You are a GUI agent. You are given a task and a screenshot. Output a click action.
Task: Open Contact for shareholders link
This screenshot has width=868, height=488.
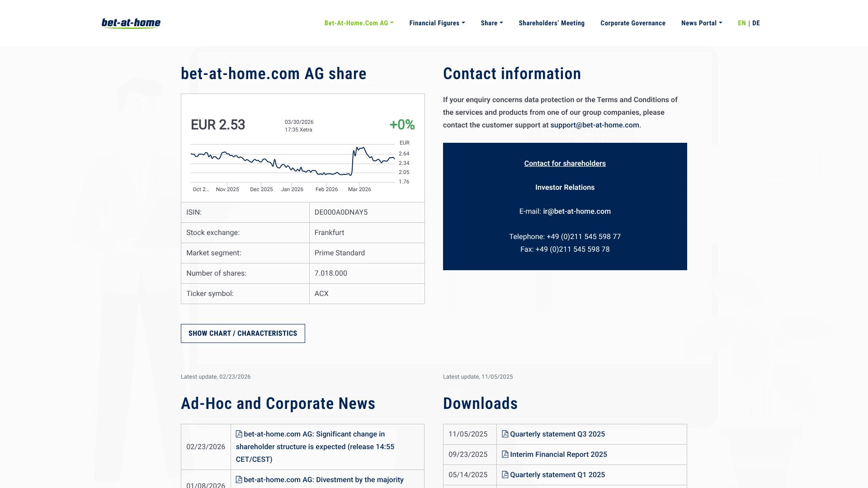[565, 164]
